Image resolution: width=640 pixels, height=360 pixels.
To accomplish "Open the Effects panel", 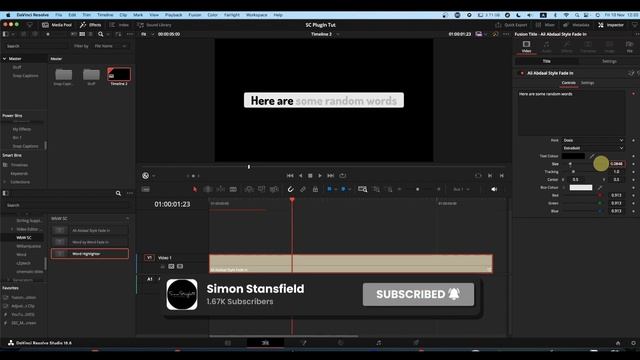I will click(91, 25).
